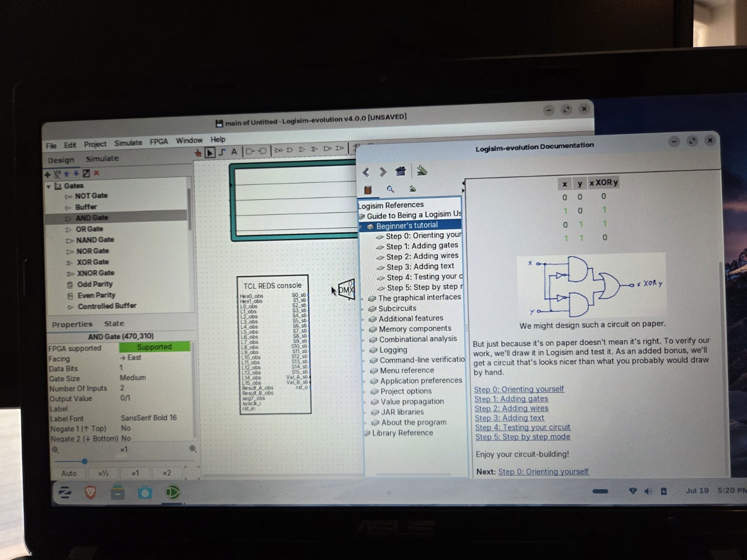Select Controlled Buffer in component tree

[107, 306]
